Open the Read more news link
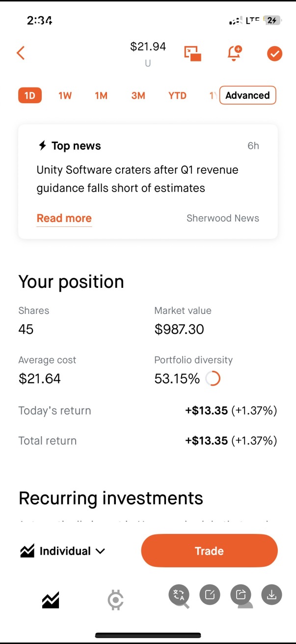This screenshot has height=644, width=296. coord(64,218)
